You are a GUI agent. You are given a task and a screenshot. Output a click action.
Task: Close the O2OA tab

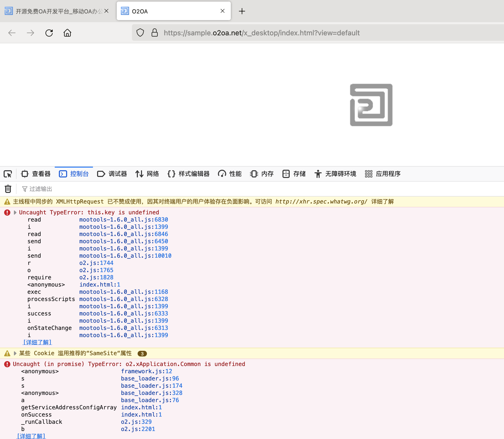coord(223,11)
